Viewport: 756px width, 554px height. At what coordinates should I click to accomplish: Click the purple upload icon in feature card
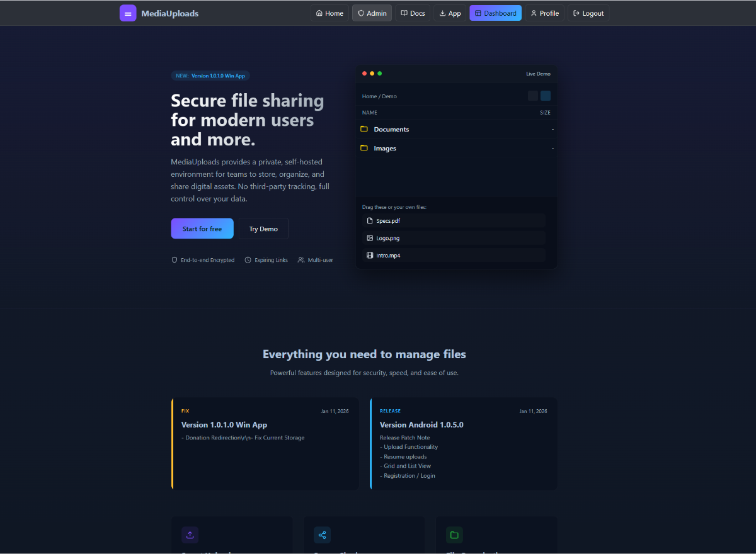click(x=190, y=535)
